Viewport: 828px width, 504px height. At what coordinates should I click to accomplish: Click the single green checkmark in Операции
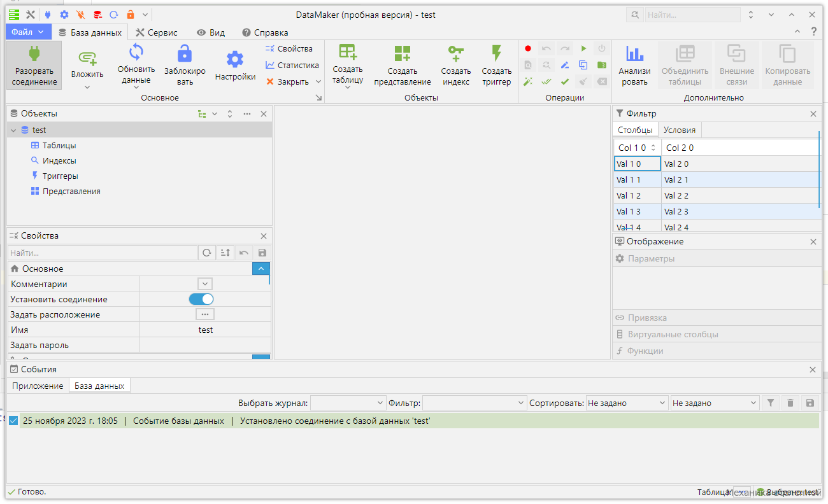[565, 81]
